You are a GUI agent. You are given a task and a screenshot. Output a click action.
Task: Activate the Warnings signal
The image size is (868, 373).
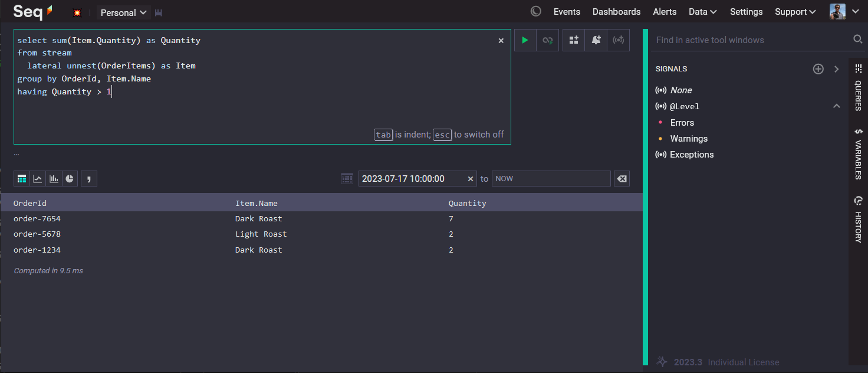689,138
